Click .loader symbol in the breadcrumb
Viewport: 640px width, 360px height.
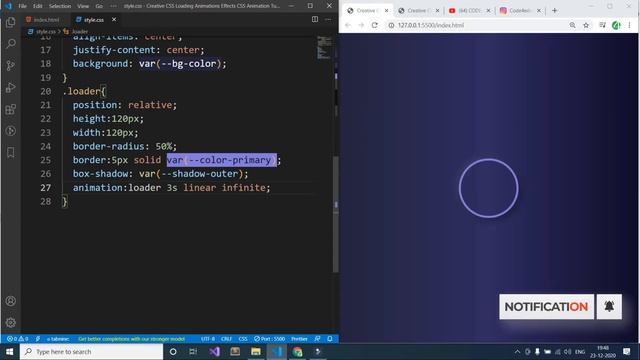[x=80, y=31]
